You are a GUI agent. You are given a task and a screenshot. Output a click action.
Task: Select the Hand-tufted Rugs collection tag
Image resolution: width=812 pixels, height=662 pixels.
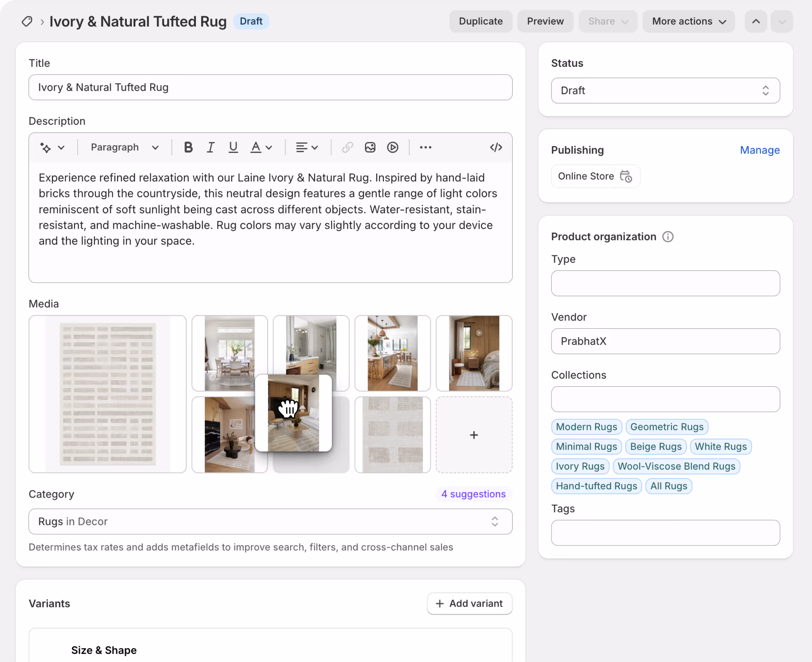point(597,486)
